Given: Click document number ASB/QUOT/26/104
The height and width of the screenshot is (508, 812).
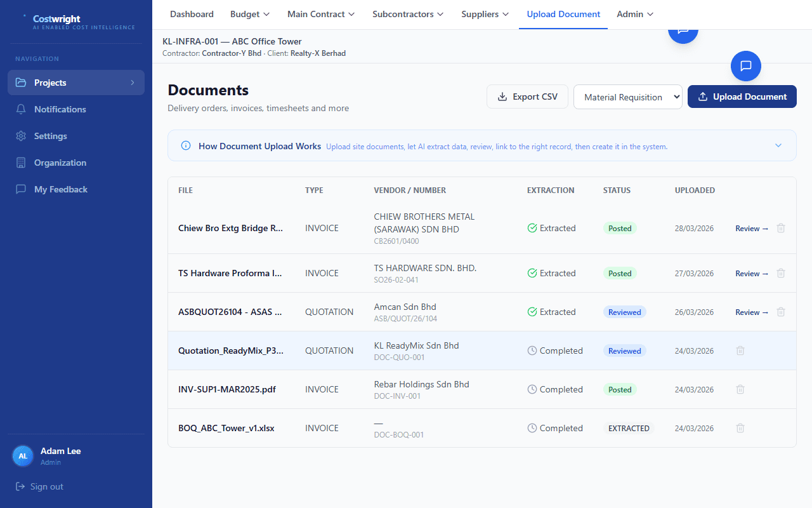Looking at the screenshot, I should 405,319.
